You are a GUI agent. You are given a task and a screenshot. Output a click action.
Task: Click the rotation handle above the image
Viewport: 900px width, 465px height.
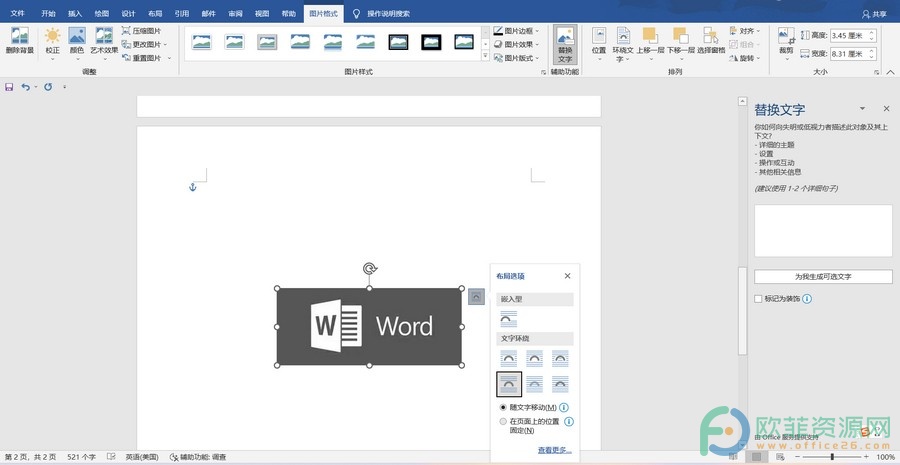[x=370, y=268]
